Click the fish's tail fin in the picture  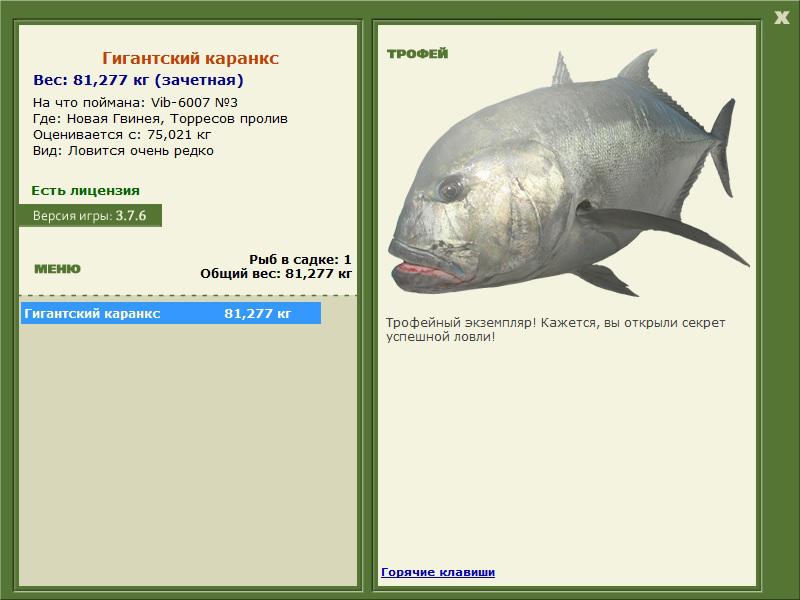(721, 150)
